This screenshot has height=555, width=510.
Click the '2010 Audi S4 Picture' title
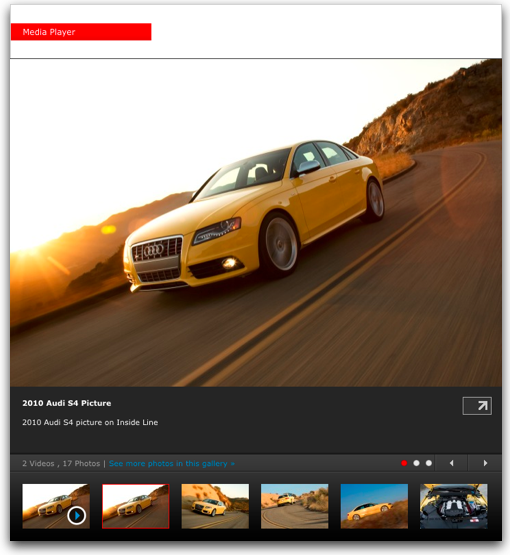coord(67,403)
